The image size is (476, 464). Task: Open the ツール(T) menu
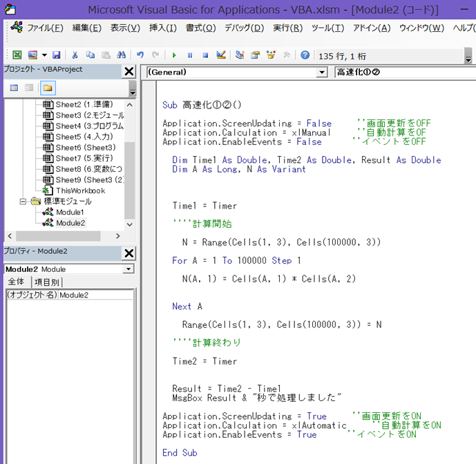[328, 28]
